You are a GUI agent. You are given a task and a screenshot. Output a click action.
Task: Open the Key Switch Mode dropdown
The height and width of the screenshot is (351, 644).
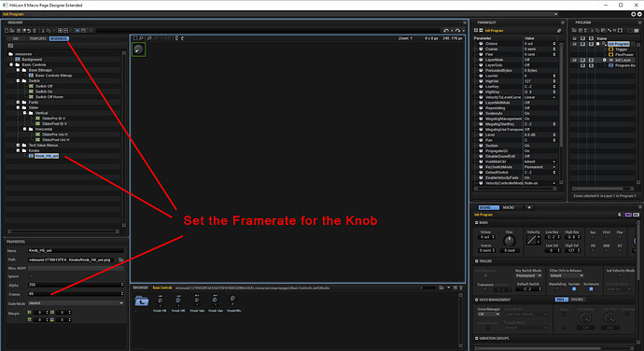click(527, 275)
